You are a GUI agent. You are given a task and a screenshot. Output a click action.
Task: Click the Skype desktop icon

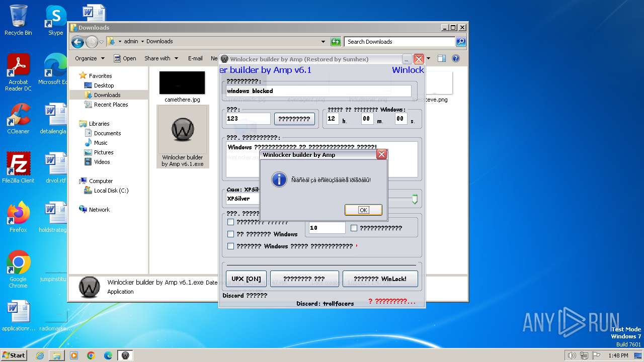point(55,20)
